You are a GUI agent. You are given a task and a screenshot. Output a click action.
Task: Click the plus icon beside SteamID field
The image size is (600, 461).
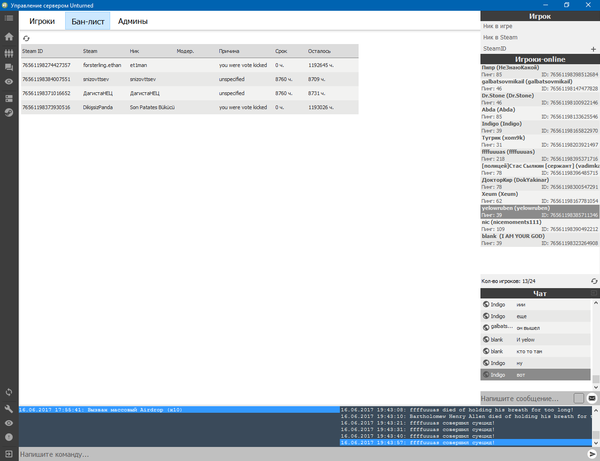click(x=593, y=49)
